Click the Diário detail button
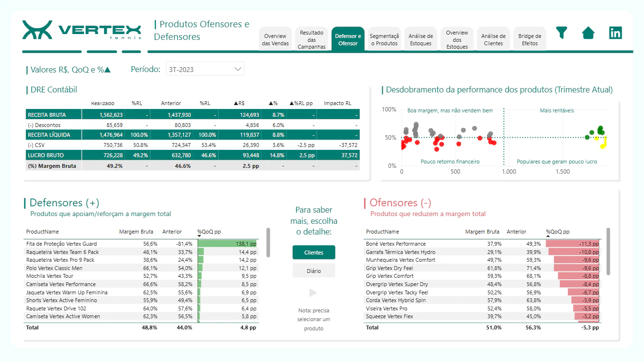The height and width of the screenshot is (362, 644). [314, 271]
